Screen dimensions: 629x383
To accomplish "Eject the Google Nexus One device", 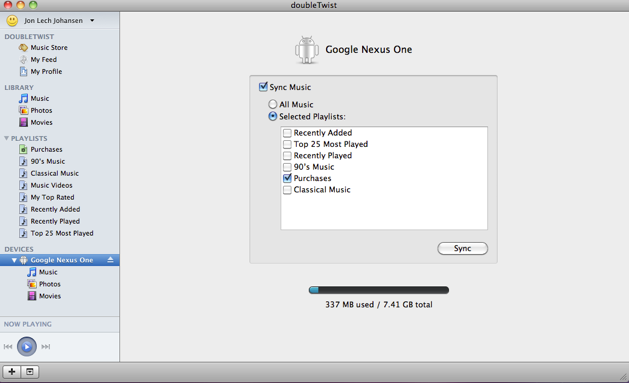I will (110, 260).
